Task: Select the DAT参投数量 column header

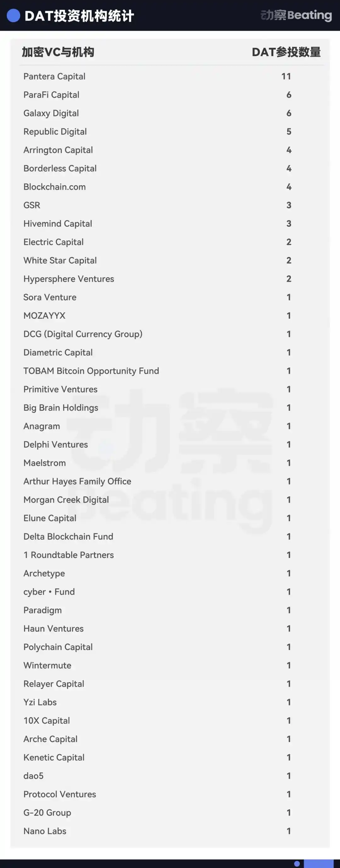Action: [286, 52]
